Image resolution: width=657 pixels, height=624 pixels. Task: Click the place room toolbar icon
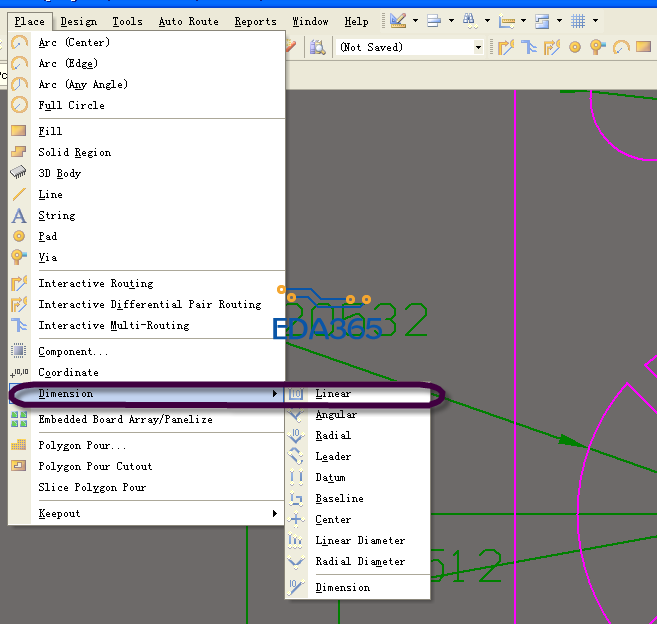click(x=542, y=21)
